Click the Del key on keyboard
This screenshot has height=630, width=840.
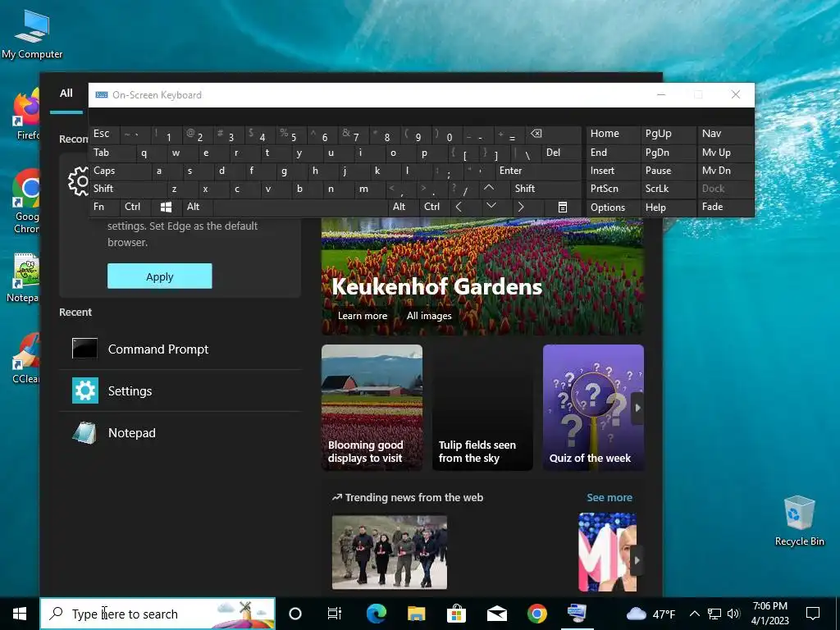click(561, 153)
